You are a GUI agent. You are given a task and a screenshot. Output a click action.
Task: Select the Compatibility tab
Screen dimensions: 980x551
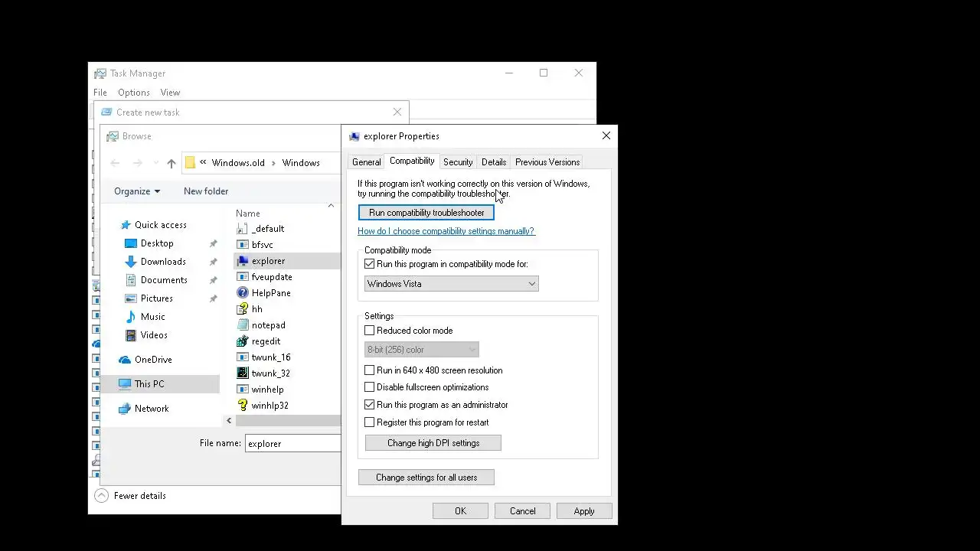[412, 161]
